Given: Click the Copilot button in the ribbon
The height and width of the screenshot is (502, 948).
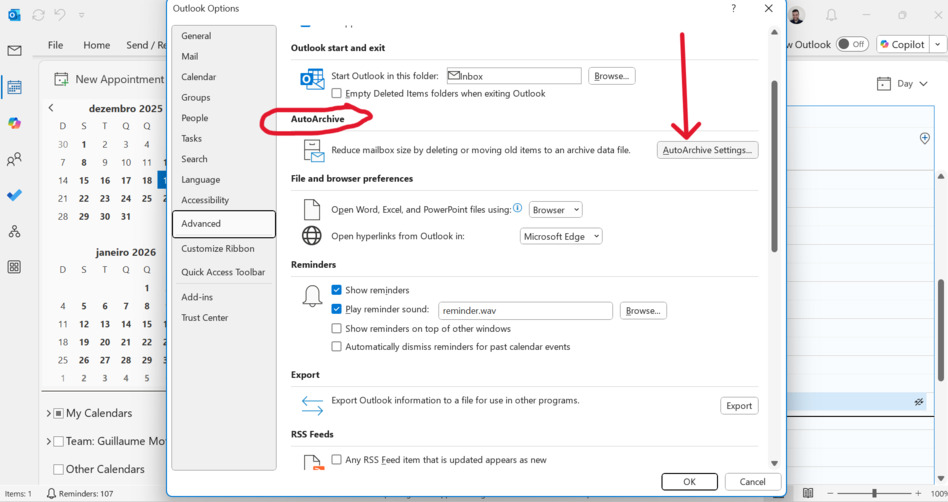Looking at the screenshot, I should [x=902, y=44].
